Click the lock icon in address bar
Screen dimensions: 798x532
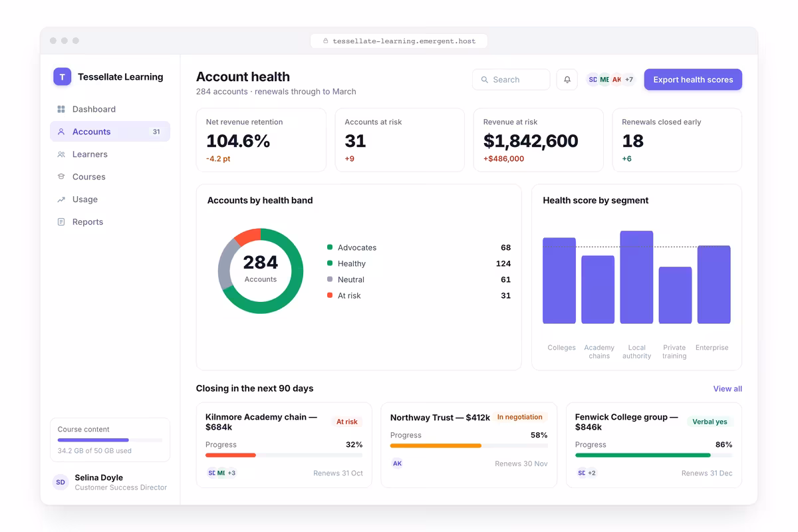326,41
